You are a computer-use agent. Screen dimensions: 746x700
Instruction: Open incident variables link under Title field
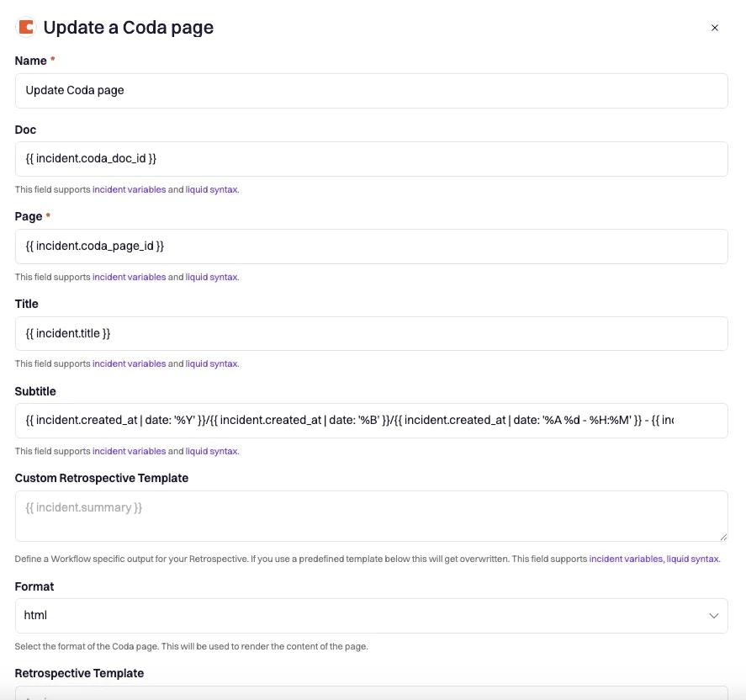pos(129,363)
